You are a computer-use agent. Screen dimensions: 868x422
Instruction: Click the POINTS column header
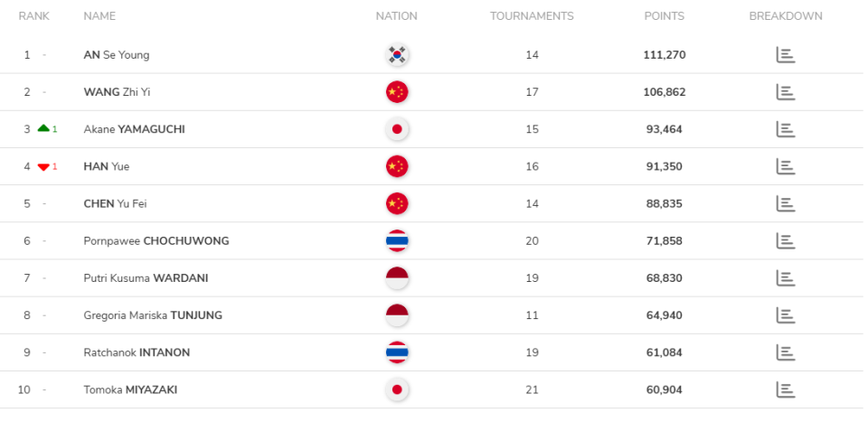click(x=664, y=16)
